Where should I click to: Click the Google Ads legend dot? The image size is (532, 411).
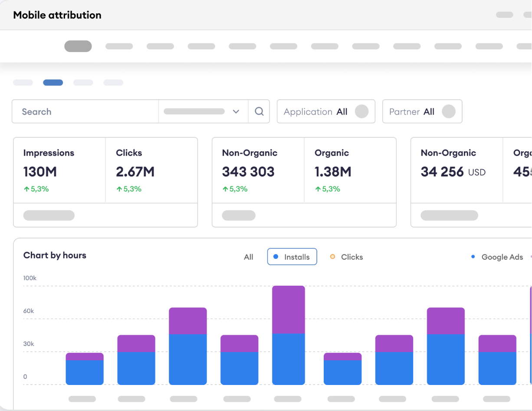click(x=473, y=257)
